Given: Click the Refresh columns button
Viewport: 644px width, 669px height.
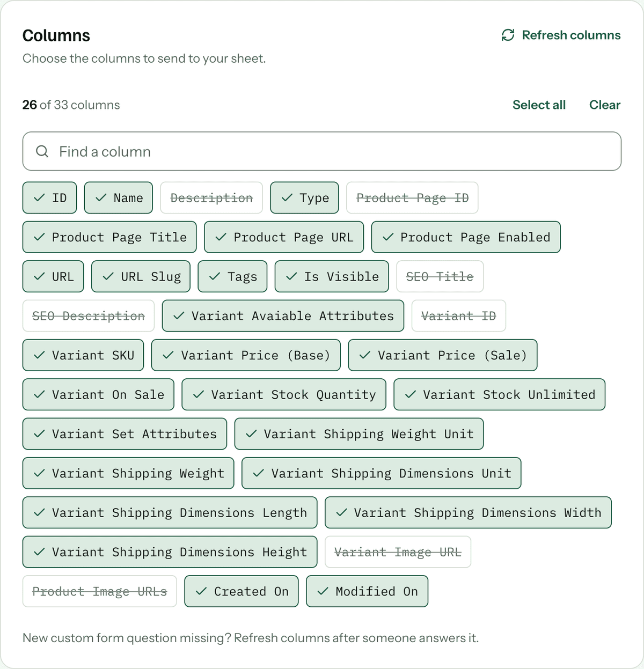Looking at the screenshot, I should point(561,35).
